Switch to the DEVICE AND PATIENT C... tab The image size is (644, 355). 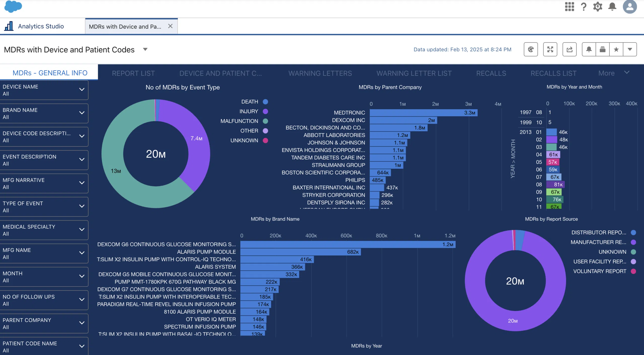[x=220, y=73]
